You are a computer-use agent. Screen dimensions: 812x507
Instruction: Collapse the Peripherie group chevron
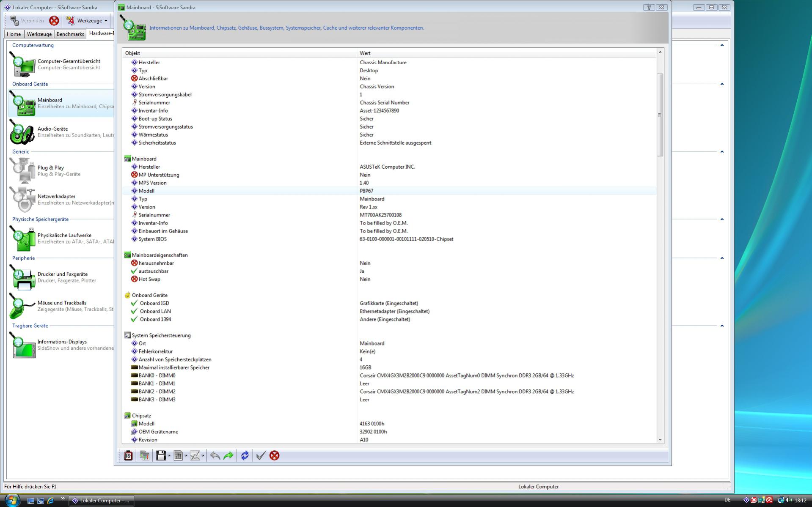click(x=722, y=258)
